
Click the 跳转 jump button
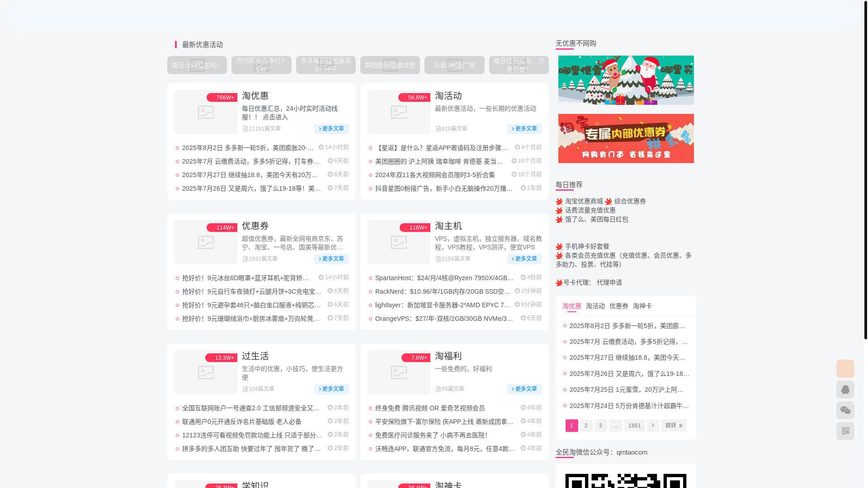pyautogui.click(x=674, y=426)
